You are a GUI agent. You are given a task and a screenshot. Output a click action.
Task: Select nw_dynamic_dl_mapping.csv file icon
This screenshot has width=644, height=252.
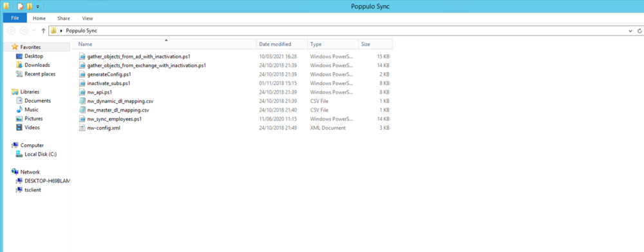tap(82, 101)
